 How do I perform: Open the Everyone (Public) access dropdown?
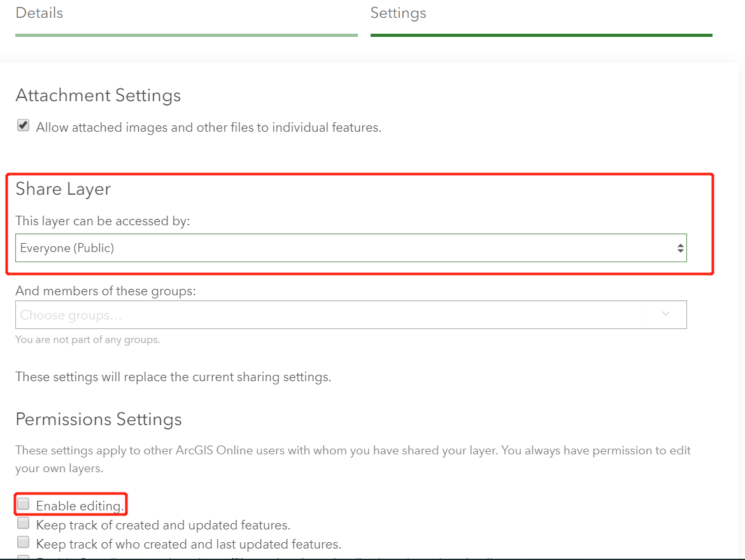(350, 248)
